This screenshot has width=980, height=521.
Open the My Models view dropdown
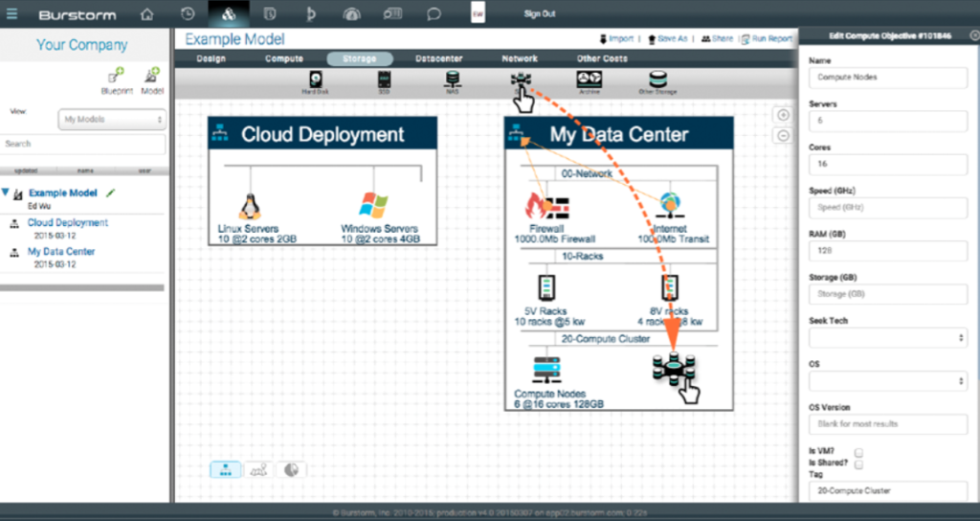(111, 120)
